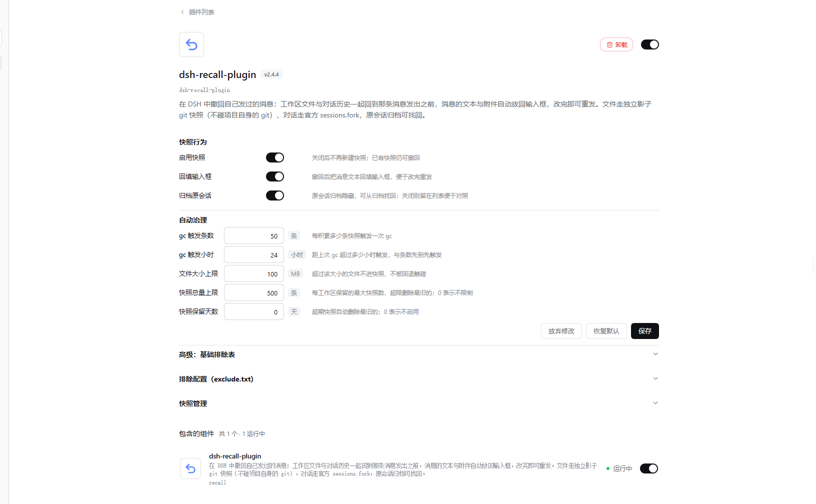Viewport: 816px width, 504px height.
Task: Click the dsh-recall-plugin component name
Action: [235, 456]
